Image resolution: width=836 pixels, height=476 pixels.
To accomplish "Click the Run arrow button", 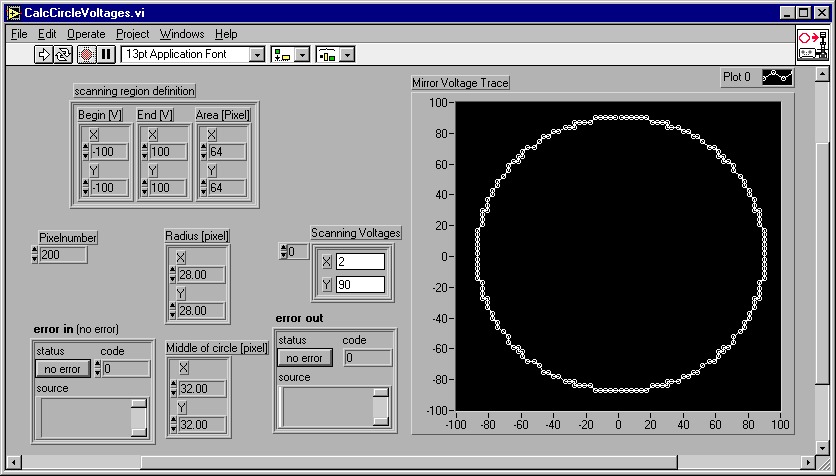I will tap(45, 54).
